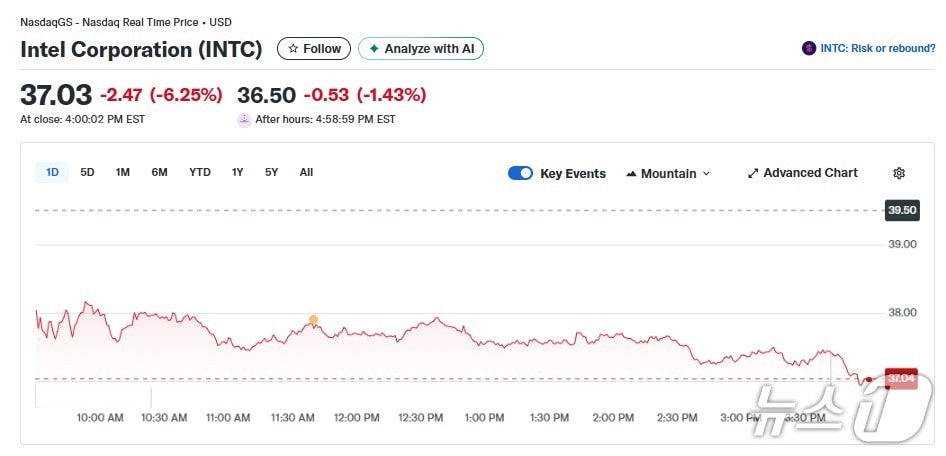This screenshot has height=456, width=946.
Task: Click the 39.50 previous close label
Action: click(x=901, y=210)
